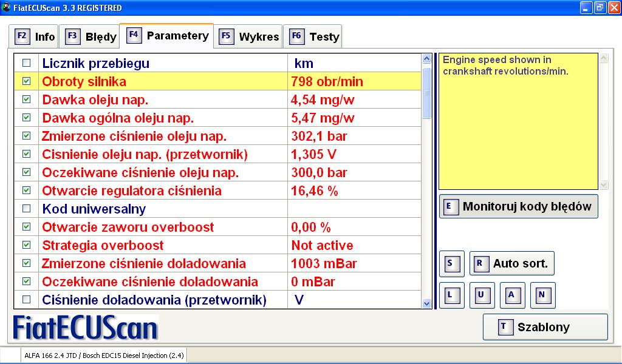Viewport: 622px width, 364px height.
Task: Uncheck Zmierzone ciśnienie doładowania checkbox
Action: point(27,263)
